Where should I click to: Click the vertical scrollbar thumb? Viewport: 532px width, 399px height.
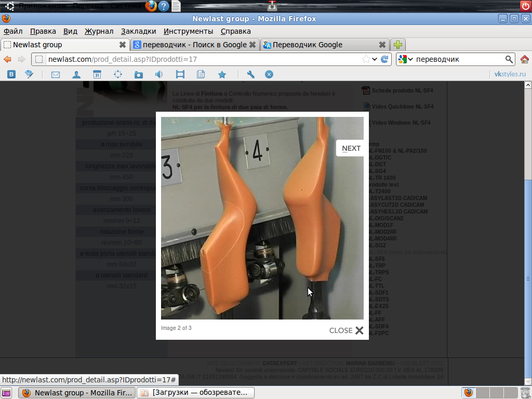pos(528,279)
